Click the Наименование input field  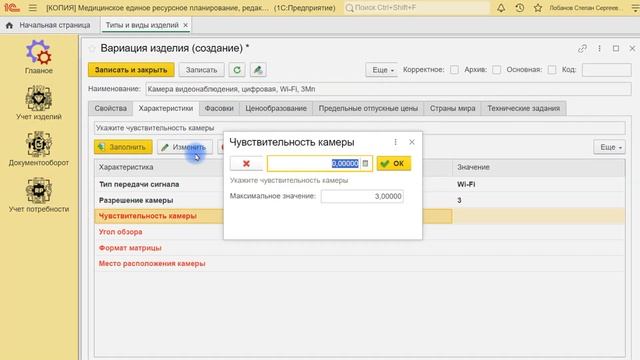point(388,89)
